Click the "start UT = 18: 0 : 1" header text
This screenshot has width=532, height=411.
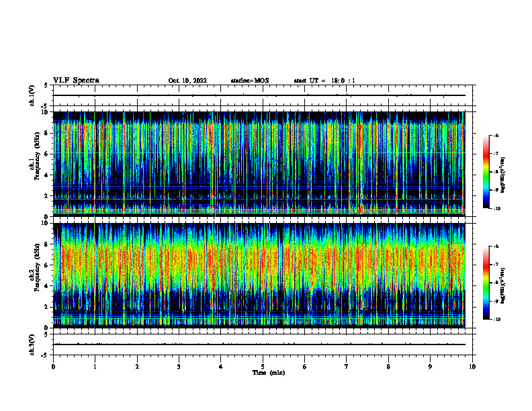point(324,81)
